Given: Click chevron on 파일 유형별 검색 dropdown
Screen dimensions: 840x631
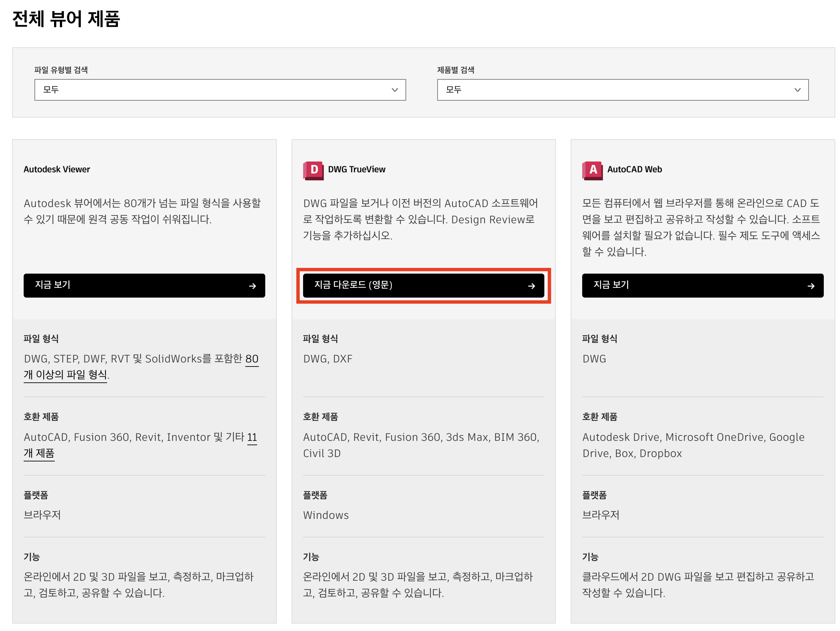Looking at the screenshot, I should (395, 90).
